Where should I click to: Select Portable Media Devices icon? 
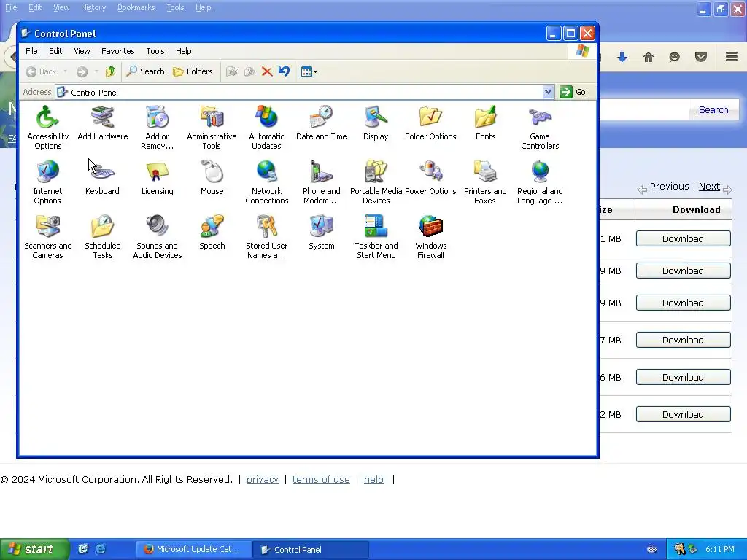376,182
